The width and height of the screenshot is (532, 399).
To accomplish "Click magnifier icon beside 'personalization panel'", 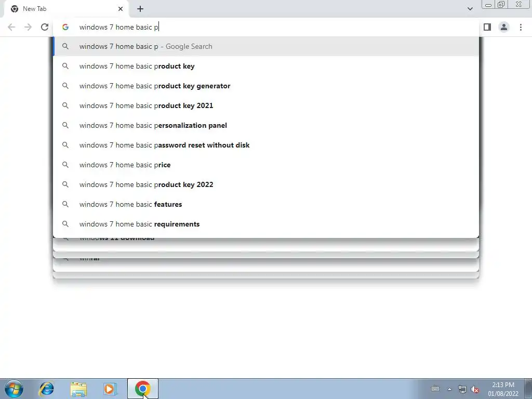I will coord(65,125).
